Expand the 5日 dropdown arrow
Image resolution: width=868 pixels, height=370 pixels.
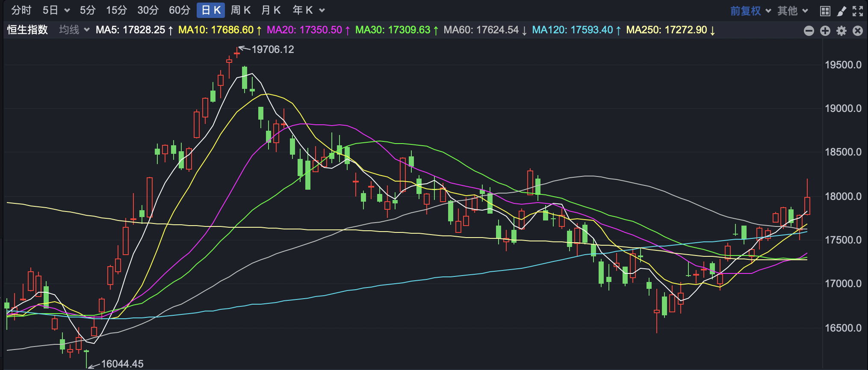pyautogui.click(x=67, y=11)
